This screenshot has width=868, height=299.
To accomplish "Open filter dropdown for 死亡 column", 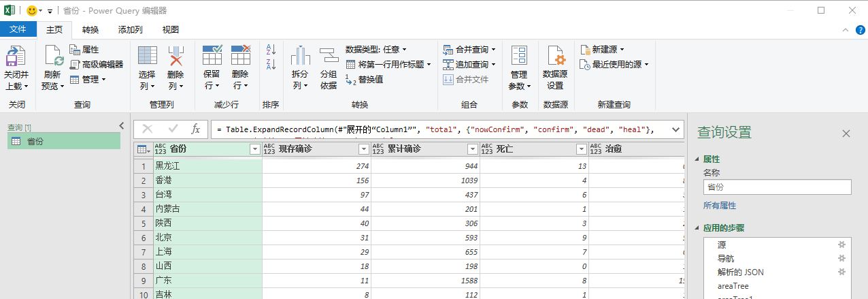I will tap(581, 149).
